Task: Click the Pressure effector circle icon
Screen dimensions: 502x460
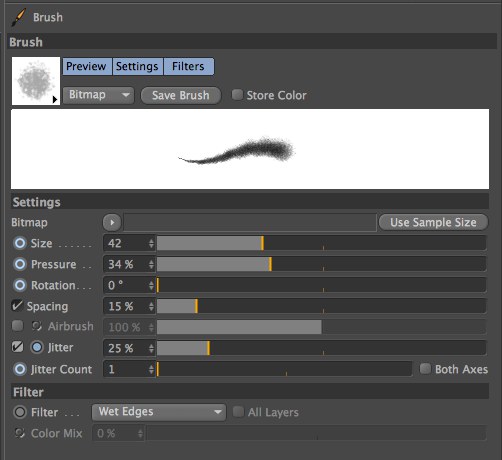Action: point(20,264)
